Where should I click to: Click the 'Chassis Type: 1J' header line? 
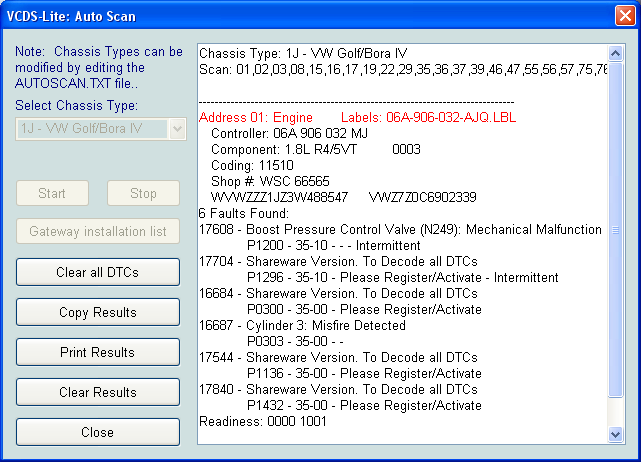[x=303, y=54]
